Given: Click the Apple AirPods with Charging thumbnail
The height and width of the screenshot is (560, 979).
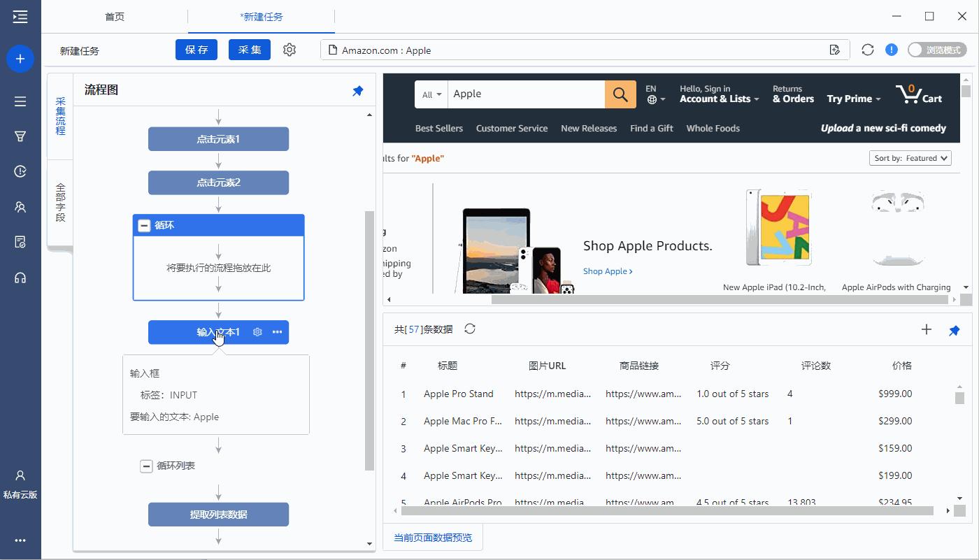Looking at the screenshot, I should tap(897, 228).
